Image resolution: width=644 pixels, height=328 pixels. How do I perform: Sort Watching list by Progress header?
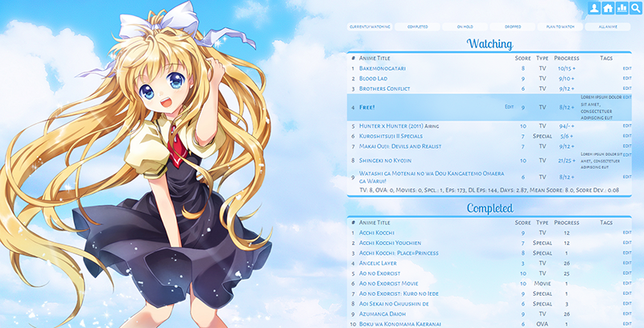click(x=567, y=58)
